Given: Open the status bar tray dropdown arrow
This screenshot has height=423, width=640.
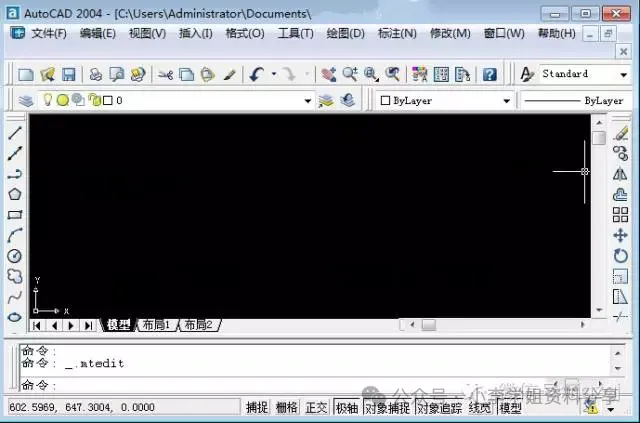Looking at the screenshot, I should (611, 409).
